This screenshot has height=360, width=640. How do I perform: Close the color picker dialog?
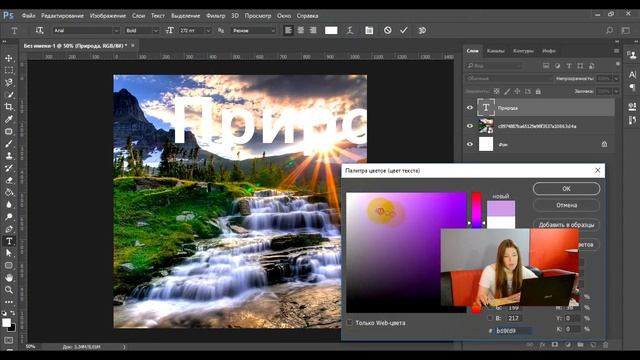tap(598, 170)
